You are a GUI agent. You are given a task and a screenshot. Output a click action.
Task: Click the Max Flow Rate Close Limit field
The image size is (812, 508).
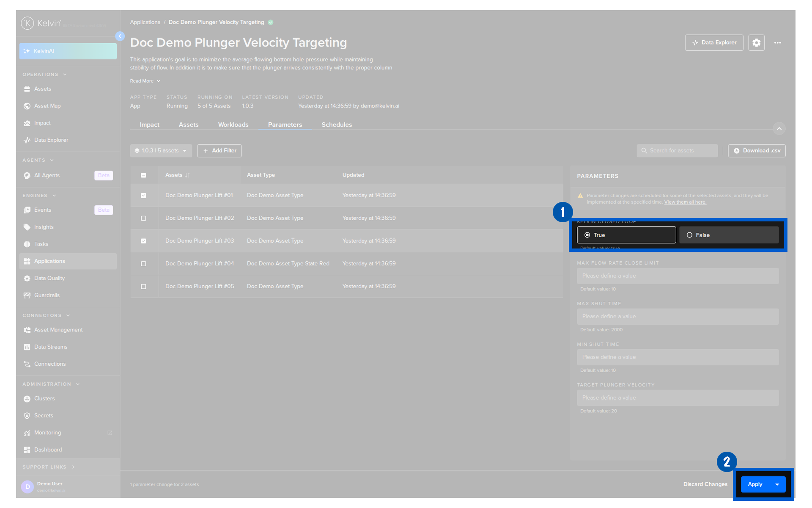coord(678,276)
